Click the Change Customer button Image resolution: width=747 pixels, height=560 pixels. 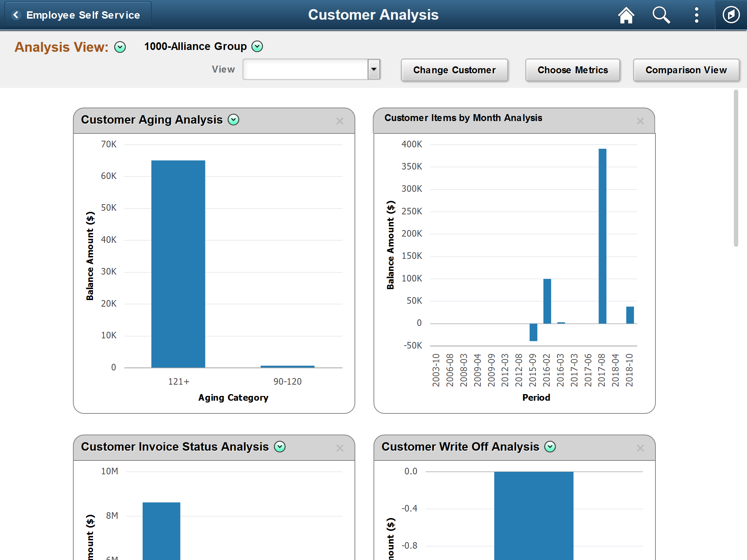(454, 70)
